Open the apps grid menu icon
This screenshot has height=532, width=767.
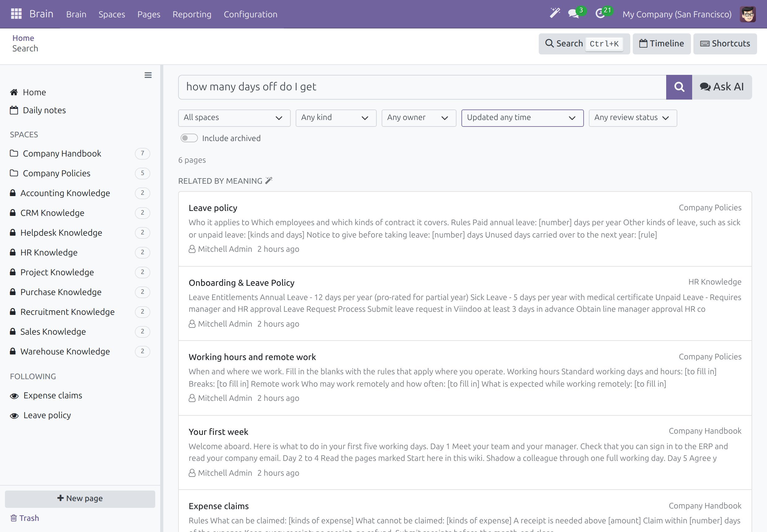click(x=16, y=14)
